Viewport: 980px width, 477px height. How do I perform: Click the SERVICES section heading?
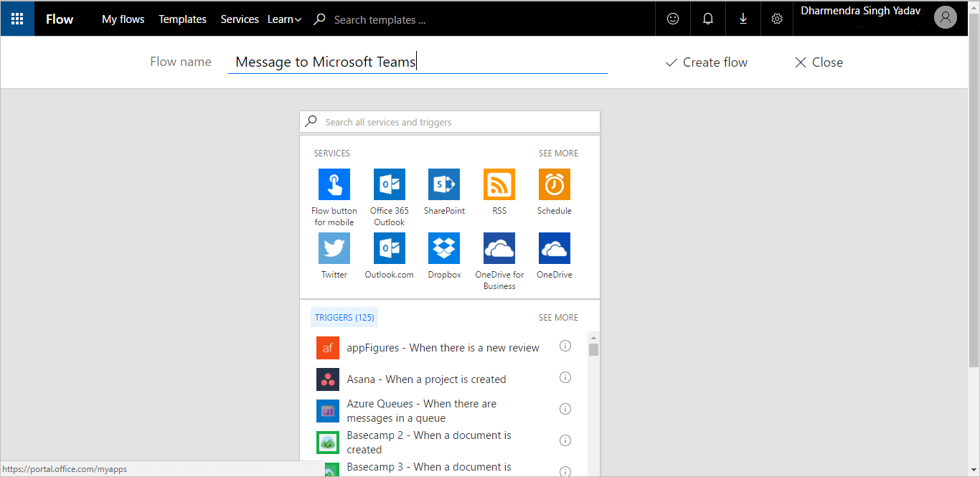coord(332,154)
